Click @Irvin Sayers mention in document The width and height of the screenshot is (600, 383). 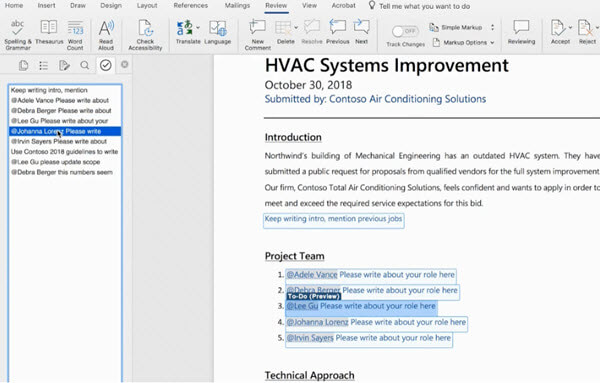[x=310, y=338]
